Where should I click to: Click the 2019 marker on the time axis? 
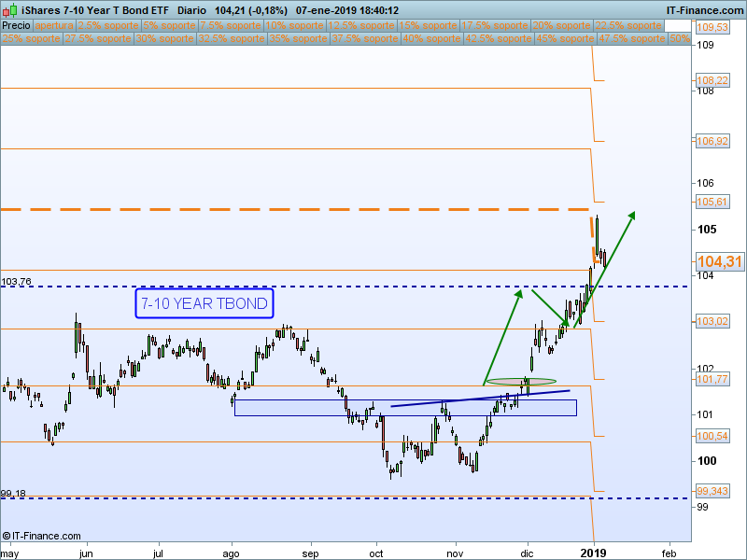(x=594, y=553)
